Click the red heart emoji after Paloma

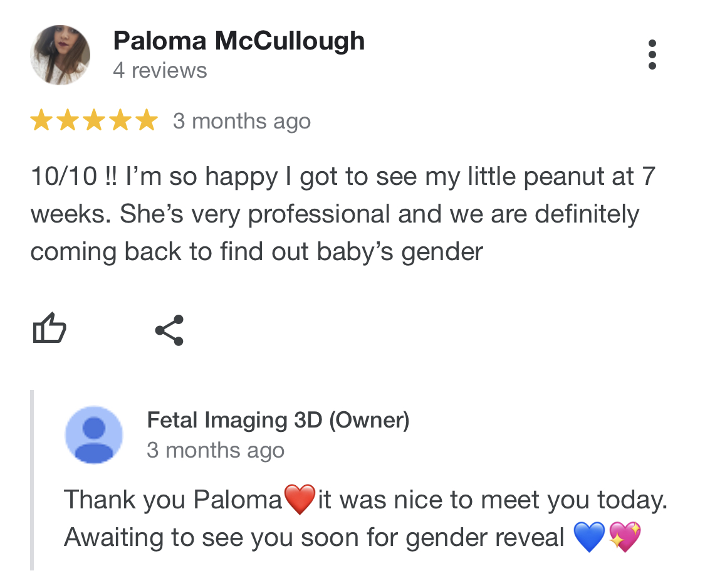point(300,500)
